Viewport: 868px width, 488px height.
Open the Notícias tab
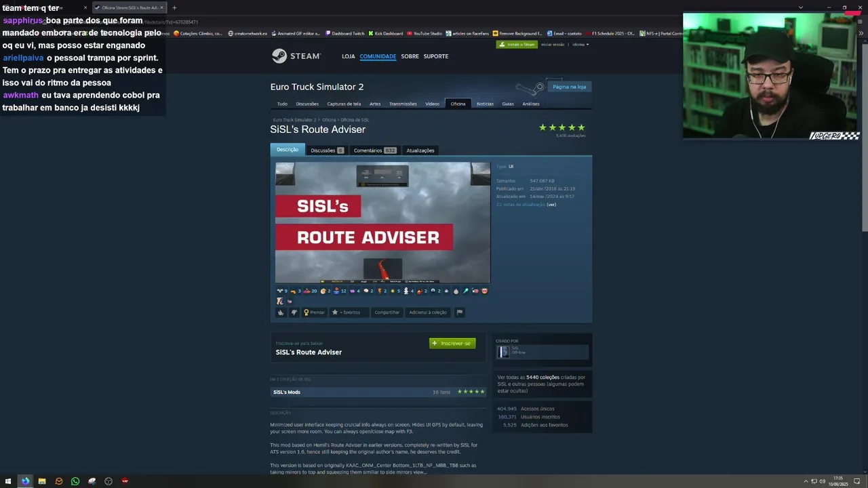[x=485, y=104]
